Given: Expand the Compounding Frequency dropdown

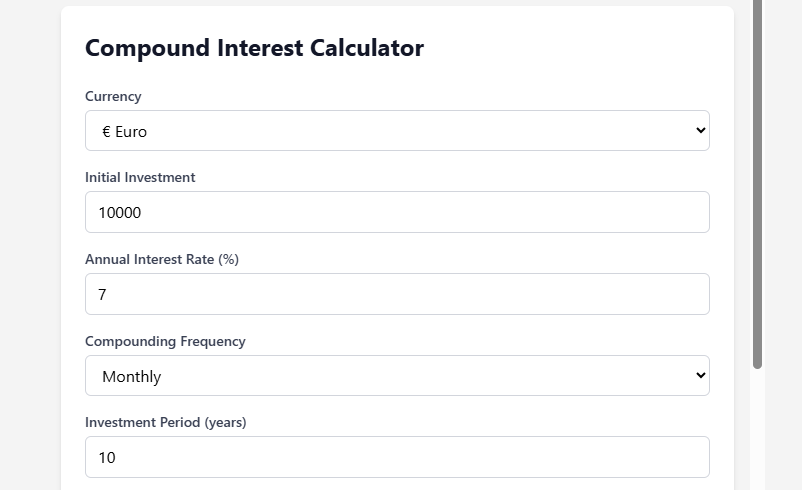Looking at the screenshot, I should coord(397,376).
